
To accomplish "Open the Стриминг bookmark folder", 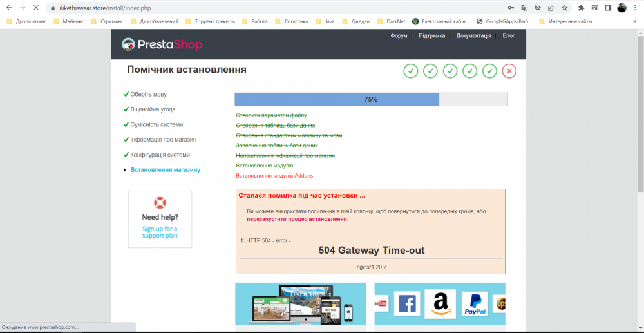I will pos(107,21).
